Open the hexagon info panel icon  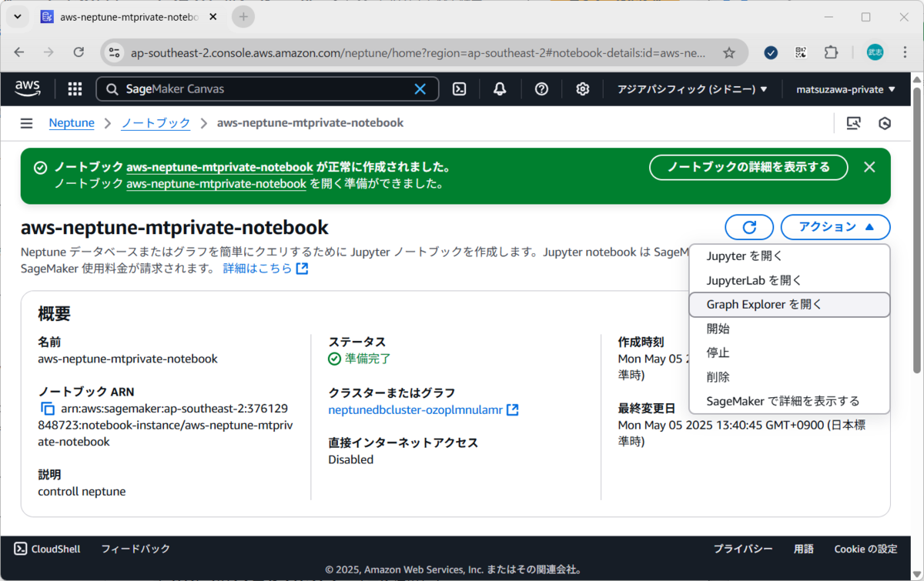click(885, 123)
